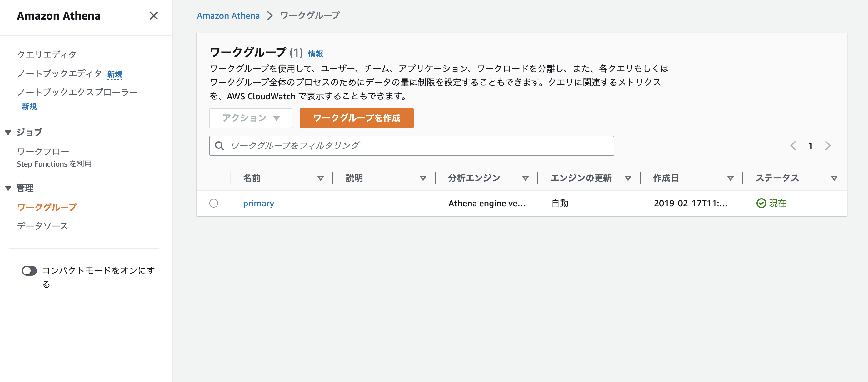
Task: Click the sort control on the 説明 column
Action: coord(423,178)
